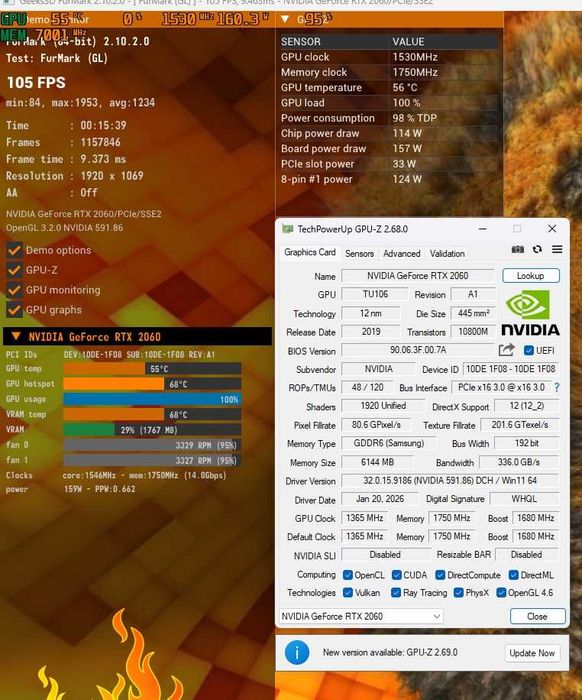Click the Shaders '1920 Unified' field
The width and height of the screenshot is (582, 700).
point(383,406)
